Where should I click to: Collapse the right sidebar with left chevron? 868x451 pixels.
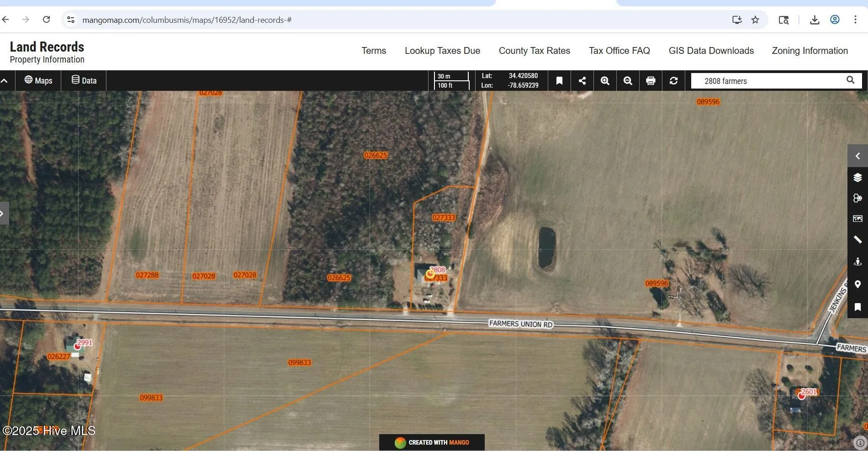pyautogui.click(x=857, y=156)
